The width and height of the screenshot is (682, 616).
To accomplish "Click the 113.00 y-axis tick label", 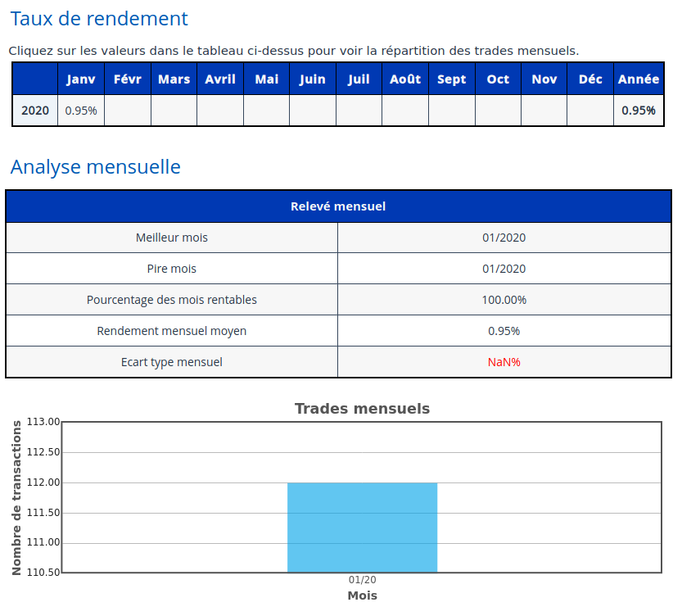I will (x=43, y=422).
